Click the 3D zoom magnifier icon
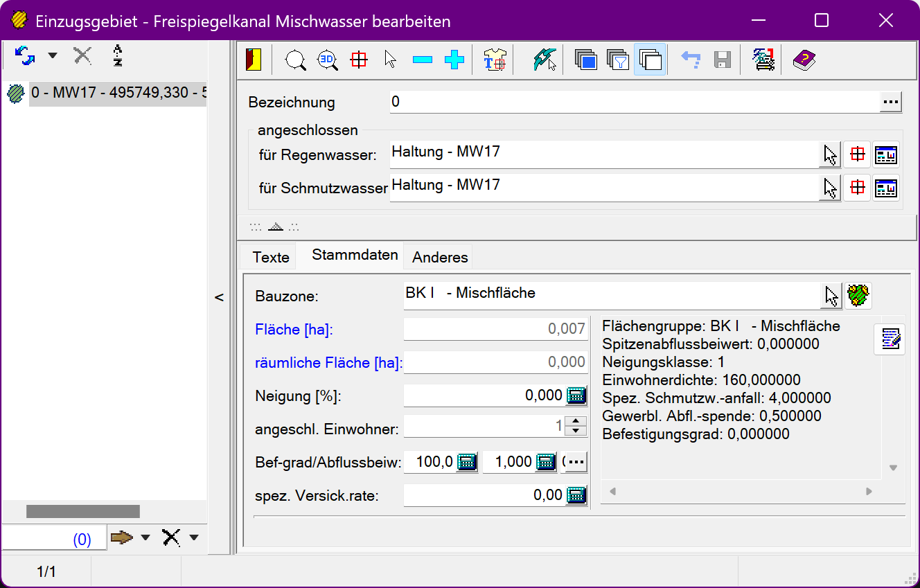 [327, 60]
